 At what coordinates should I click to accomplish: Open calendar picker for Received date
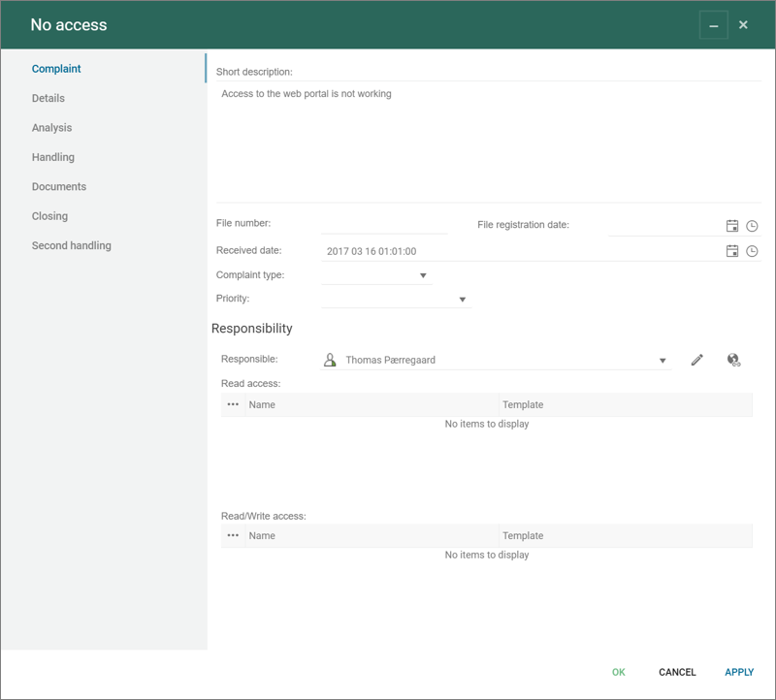click(732, 251)
